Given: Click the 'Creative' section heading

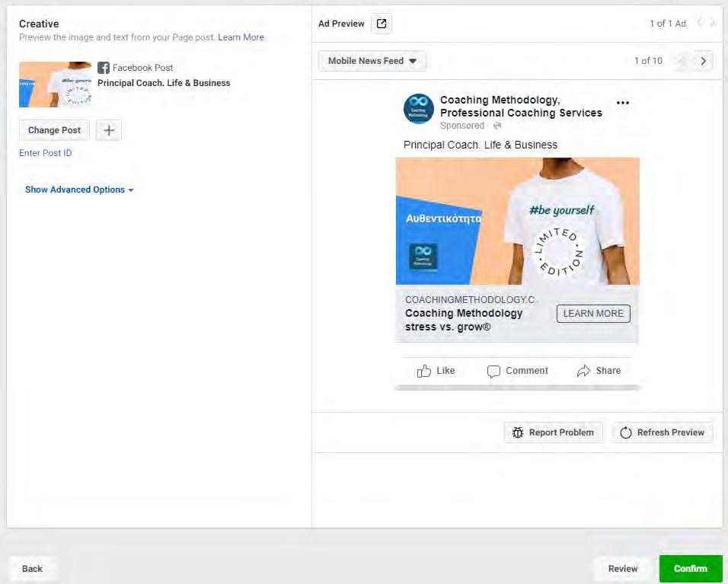Looking at the screenshot, I should point(39,24).
